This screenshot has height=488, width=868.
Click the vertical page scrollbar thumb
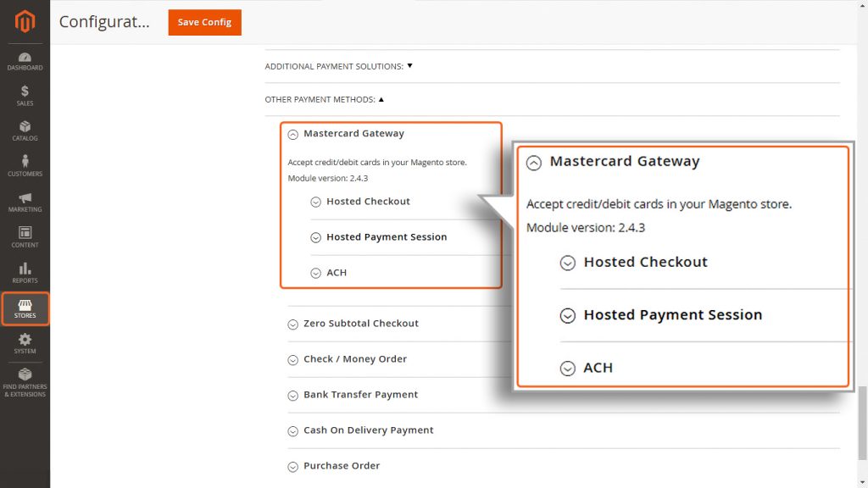862,424
